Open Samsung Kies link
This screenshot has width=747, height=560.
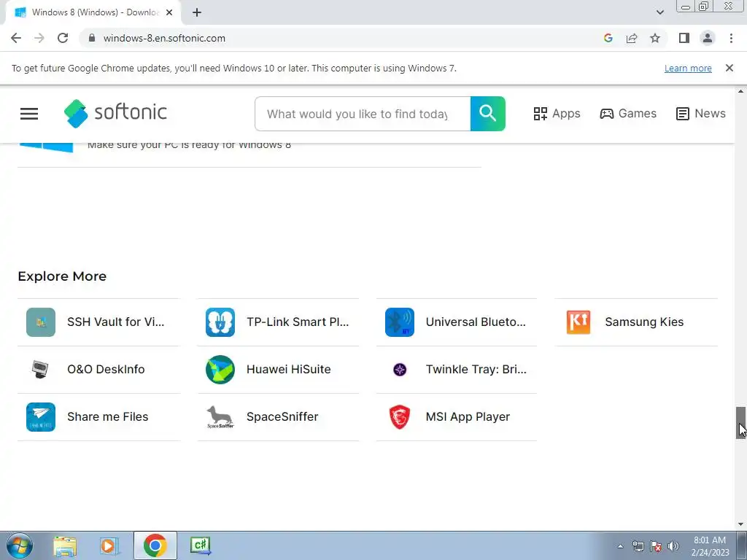(x=644, y=322)
